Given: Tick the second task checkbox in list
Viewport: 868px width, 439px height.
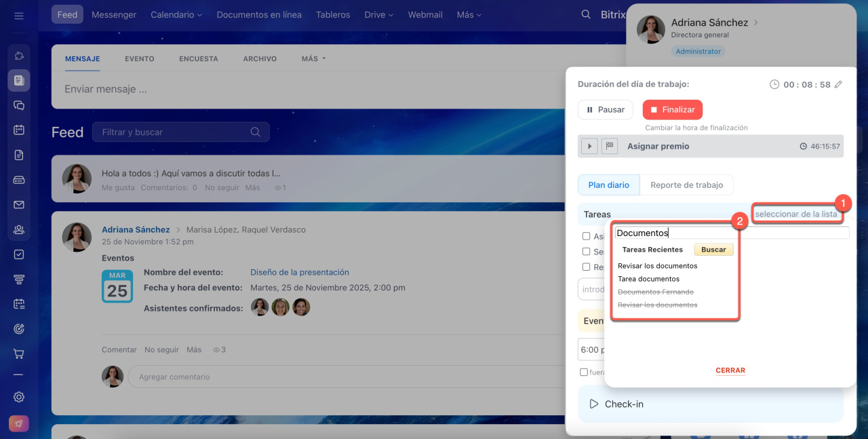Looking at the screenshot, I should pyautogui.click(x=586, y=252).
